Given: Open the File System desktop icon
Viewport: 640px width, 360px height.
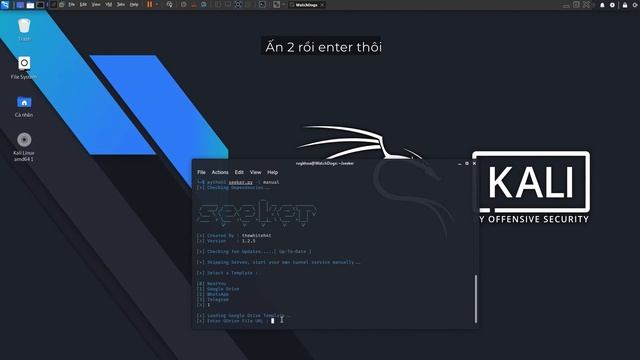Looking at the screenshot, I should [24, 64].
